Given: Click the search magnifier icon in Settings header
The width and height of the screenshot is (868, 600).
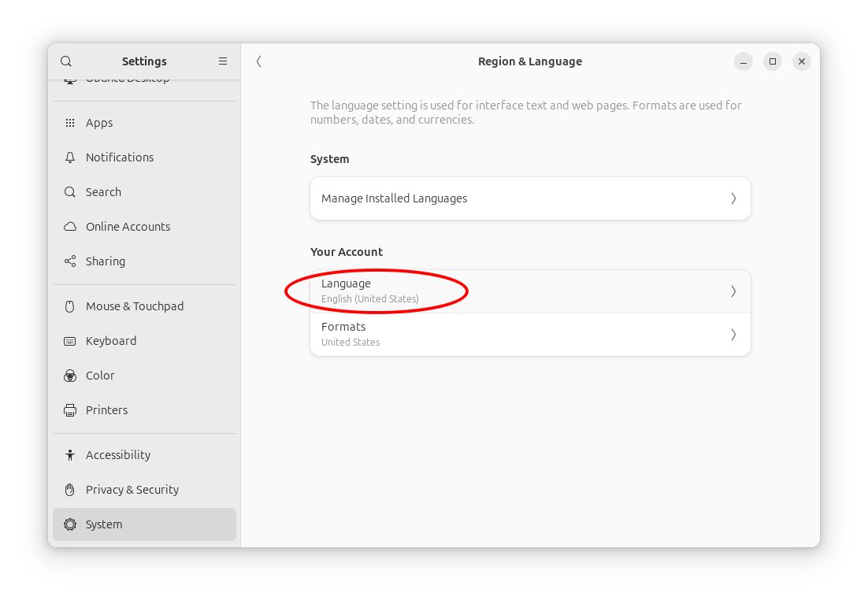Looking at the screenshot, I should [x=66, y=61].
